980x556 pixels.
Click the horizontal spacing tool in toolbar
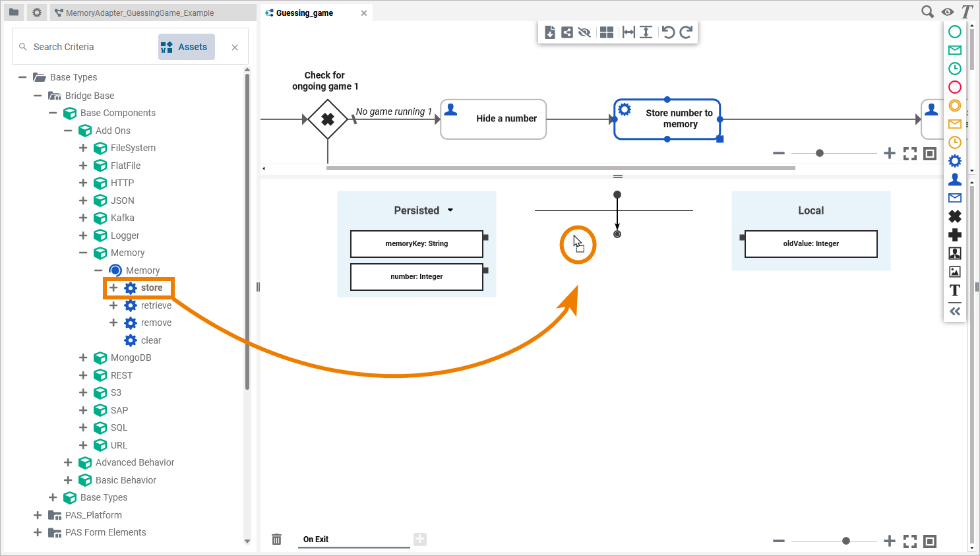[628, 32]
